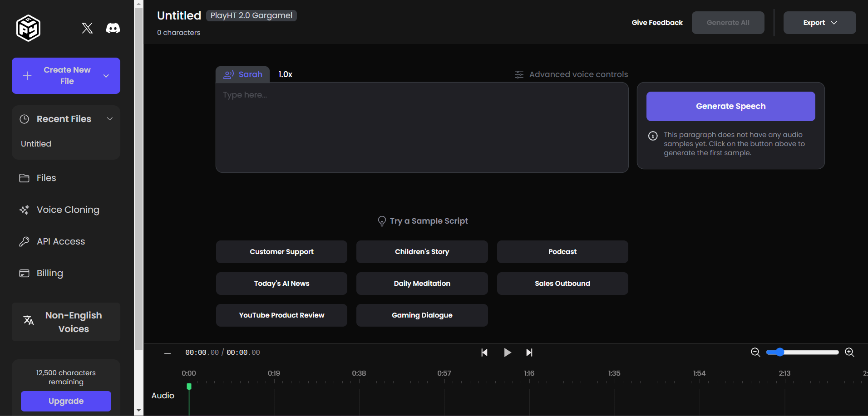Open the Export dropdown menu
The width and height of the screenshot is (868, 416).
(819, 23)
